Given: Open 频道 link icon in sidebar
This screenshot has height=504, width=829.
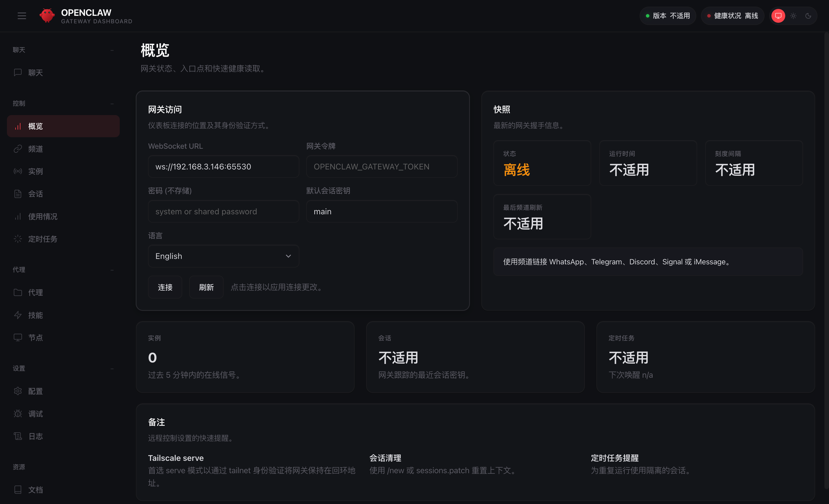Looking at the screenshot, I should coord(18,149).
